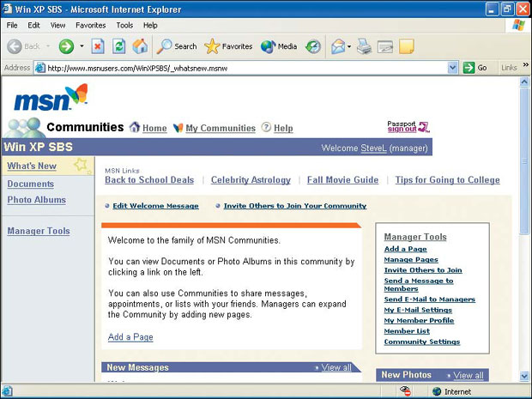Expand the Forward button history dropdown arrow
The width and height of the screenshot is (532, 399).
(x=82, y=46)
